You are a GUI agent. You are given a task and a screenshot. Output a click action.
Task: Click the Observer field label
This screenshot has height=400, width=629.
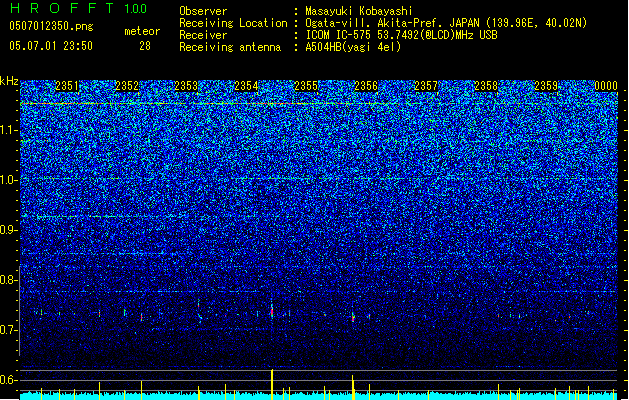tap(203, 11)
